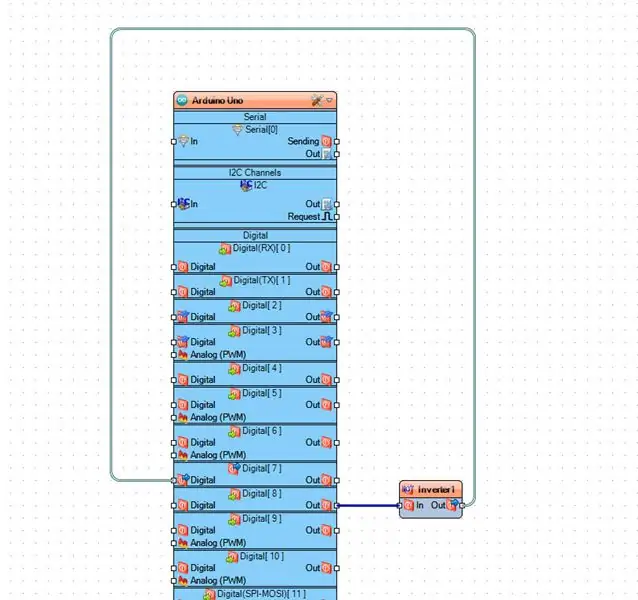The height and width of the screenshot is (600, 638).
Task: Click the I2C In pin icon
Action: [184, 203]
